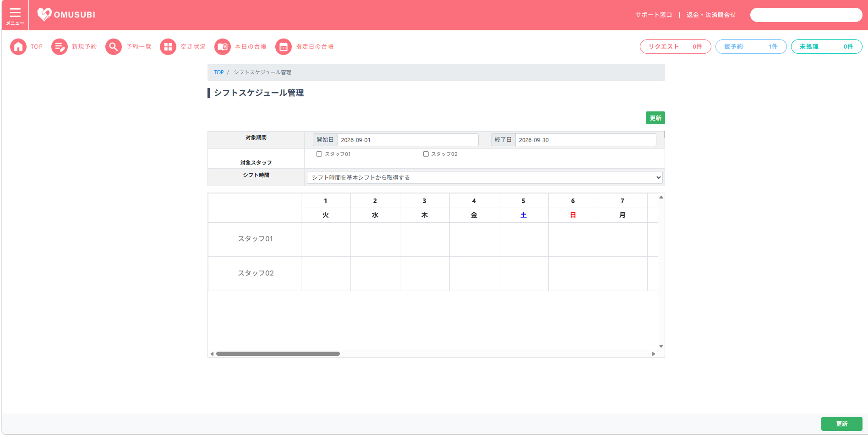Viewport: 868px width, 436px height.
Task: Open 新規予約 pencil icon
Action: pyautogui.click(x=60, y=47)
